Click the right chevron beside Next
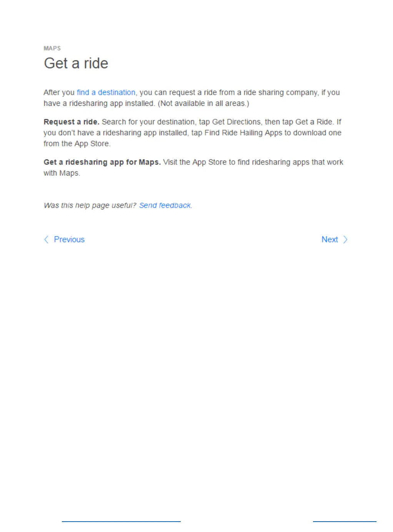 pos(345,239)
